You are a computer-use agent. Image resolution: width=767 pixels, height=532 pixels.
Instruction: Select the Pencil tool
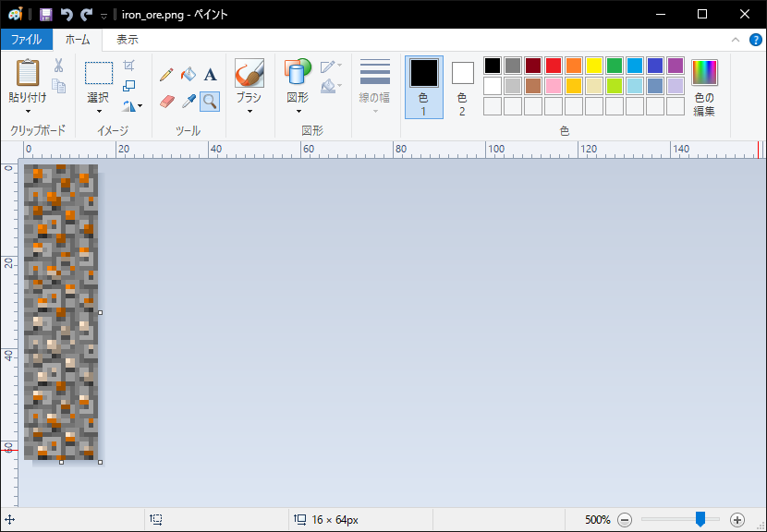coord(166,75)
